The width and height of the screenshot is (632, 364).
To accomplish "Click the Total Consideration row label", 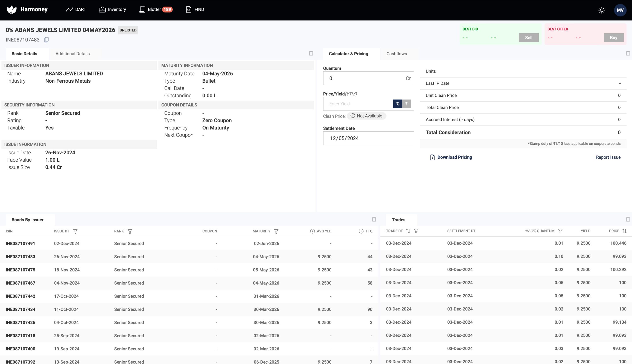I will [x=448, y=132].
